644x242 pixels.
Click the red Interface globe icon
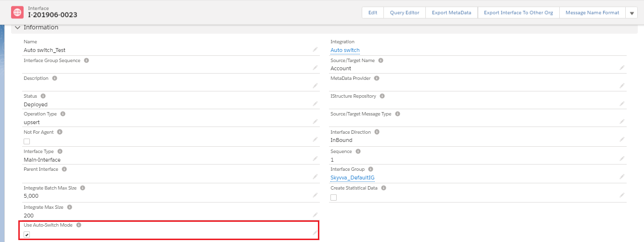pos(17,13)
